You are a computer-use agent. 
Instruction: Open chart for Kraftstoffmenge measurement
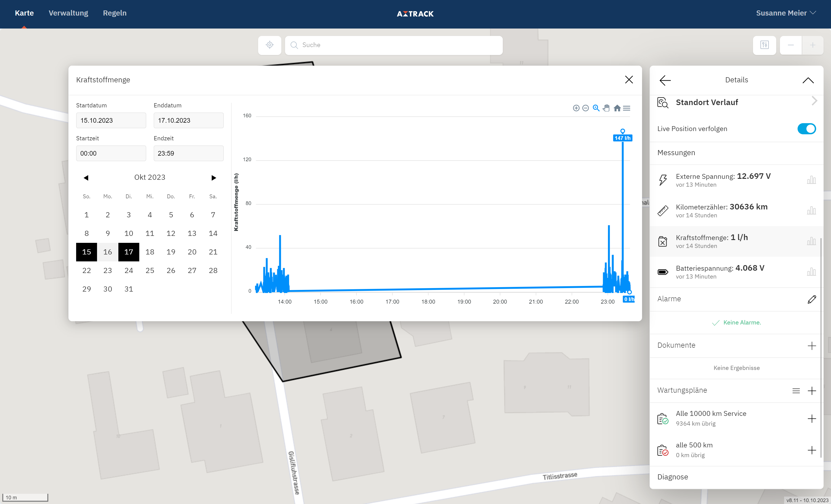pos(811,241)
